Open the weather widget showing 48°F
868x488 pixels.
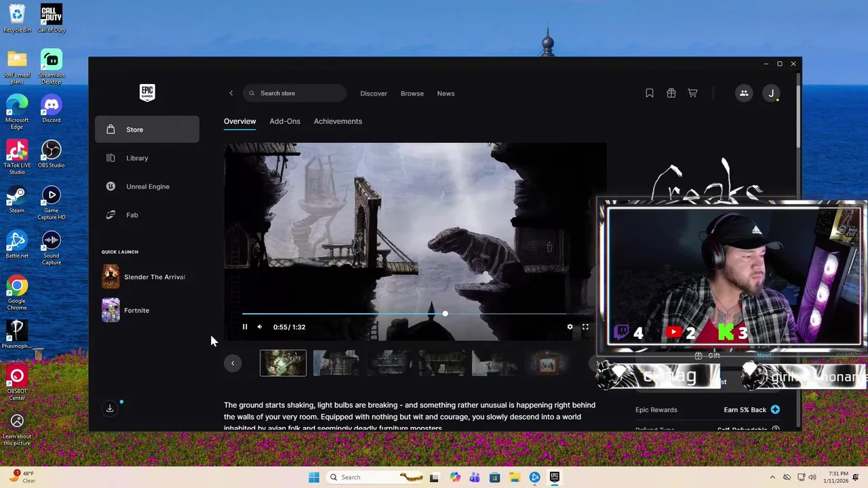(23, 477)
